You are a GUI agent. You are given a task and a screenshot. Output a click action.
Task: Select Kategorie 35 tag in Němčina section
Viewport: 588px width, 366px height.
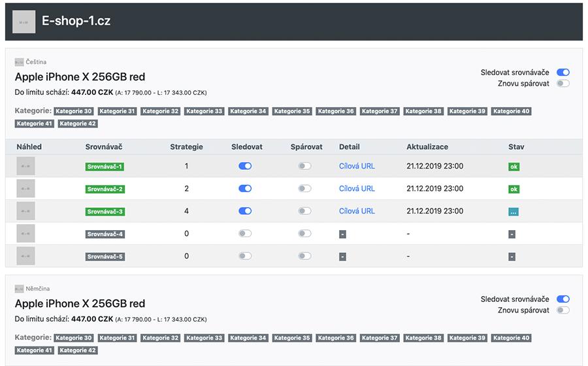click(292, 338)
